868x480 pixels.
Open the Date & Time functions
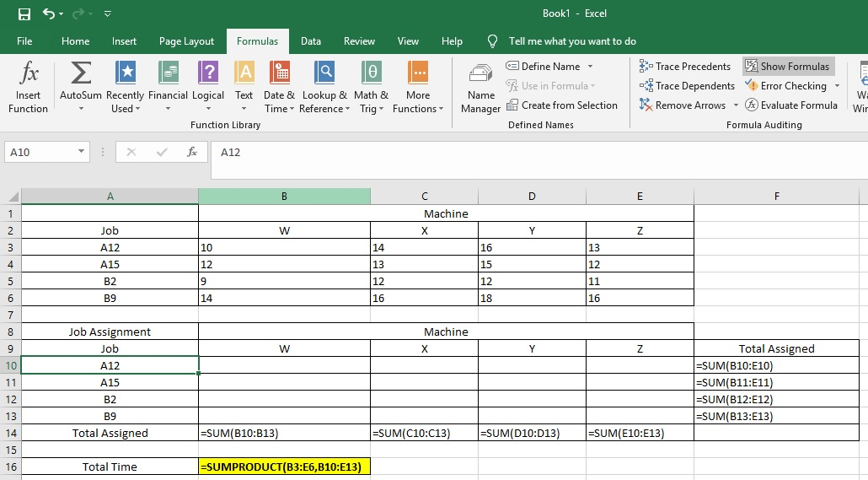pos(279,88)
